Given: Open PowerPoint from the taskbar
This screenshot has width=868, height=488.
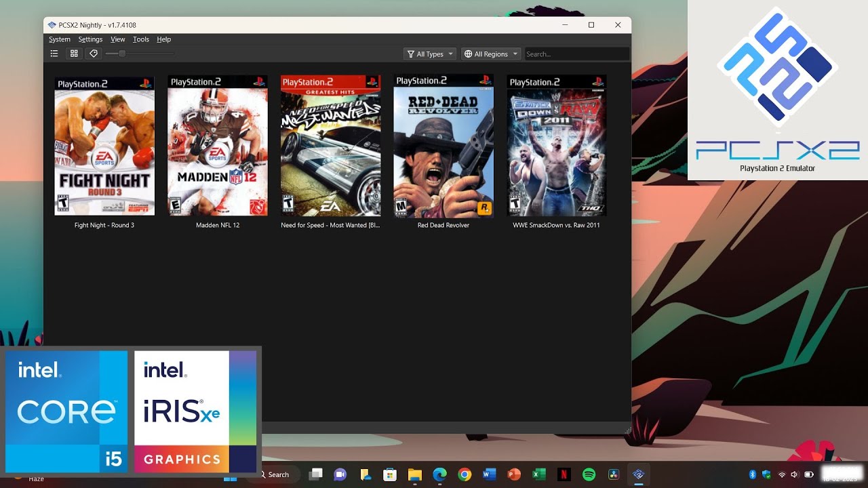Looking at the screenshot, I should [x=514, y=474].
